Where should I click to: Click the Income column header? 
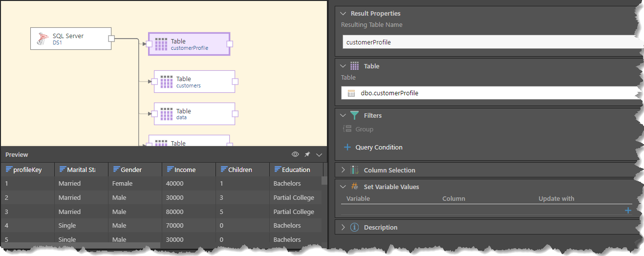[185, 170]
